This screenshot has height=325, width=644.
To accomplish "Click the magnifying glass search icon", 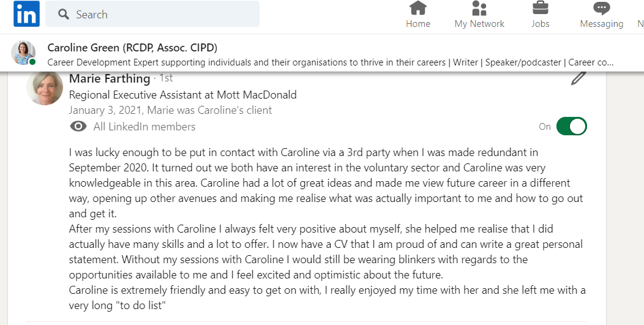I will click(63, 15).
